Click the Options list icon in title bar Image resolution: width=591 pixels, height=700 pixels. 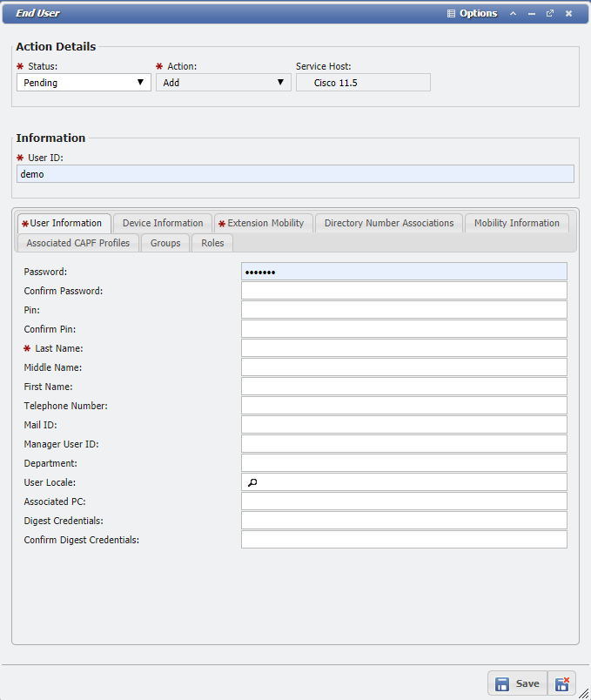tap(451, 14)
